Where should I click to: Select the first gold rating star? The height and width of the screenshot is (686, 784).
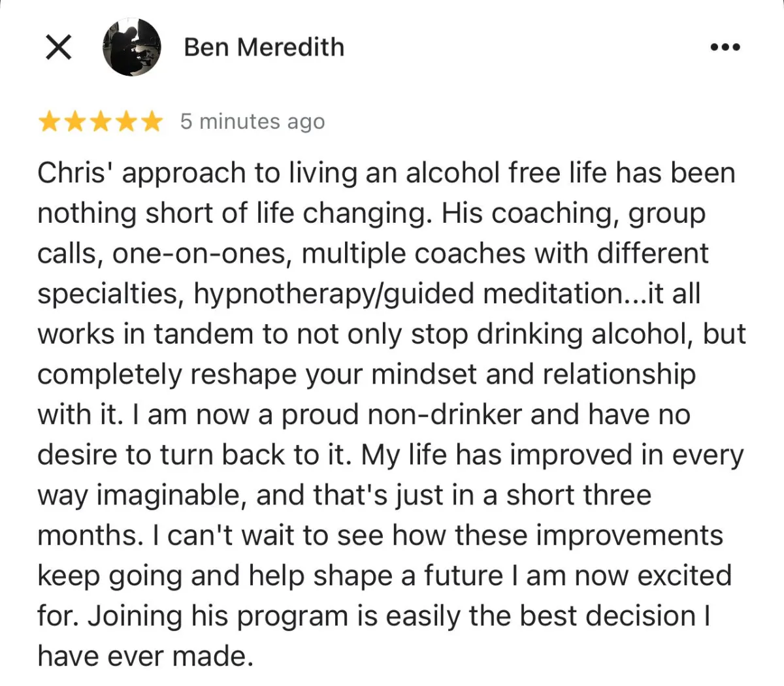(x=50, y=122)
